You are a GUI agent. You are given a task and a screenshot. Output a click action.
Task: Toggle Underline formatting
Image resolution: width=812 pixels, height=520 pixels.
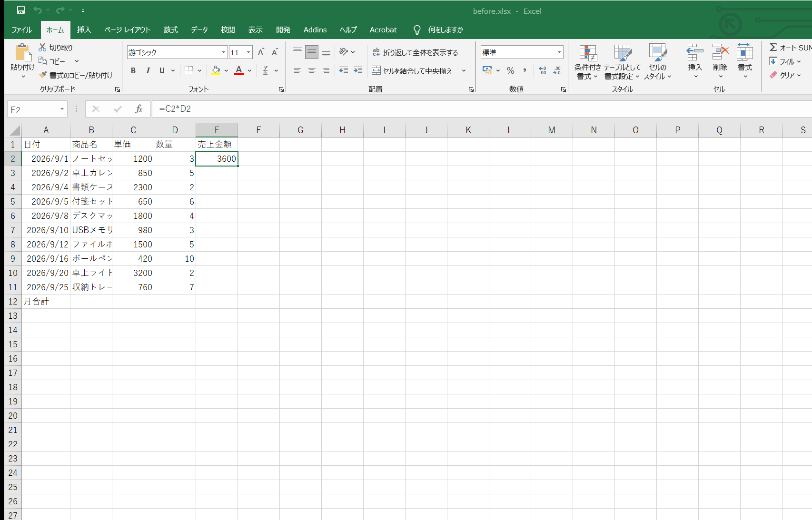[162, 70]
